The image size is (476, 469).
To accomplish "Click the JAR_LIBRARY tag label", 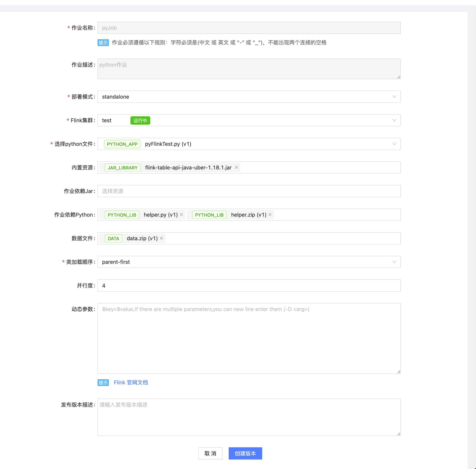I will point(122,168).
